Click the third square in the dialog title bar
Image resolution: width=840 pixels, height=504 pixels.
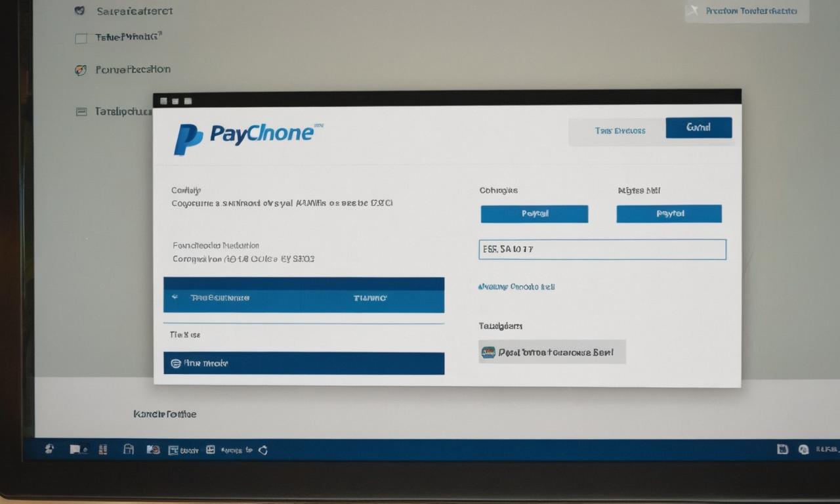(188, 101)
